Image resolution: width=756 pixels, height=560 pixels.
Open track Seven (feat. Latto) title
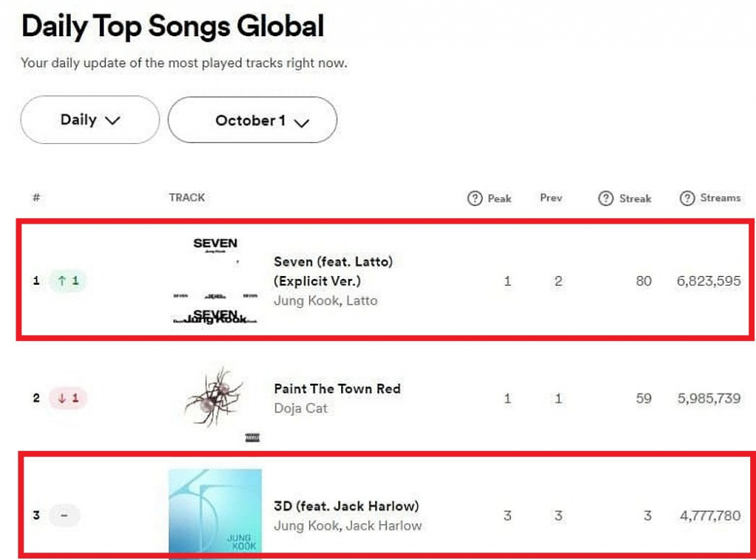pyautogui.click(x=333, y=272)
